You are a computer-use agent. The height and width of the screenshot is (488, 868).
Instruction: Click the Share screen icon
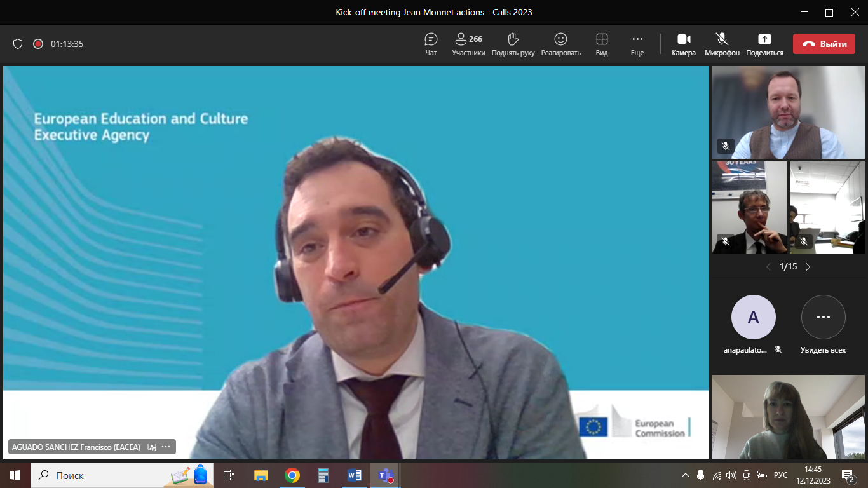coord(764,44)
